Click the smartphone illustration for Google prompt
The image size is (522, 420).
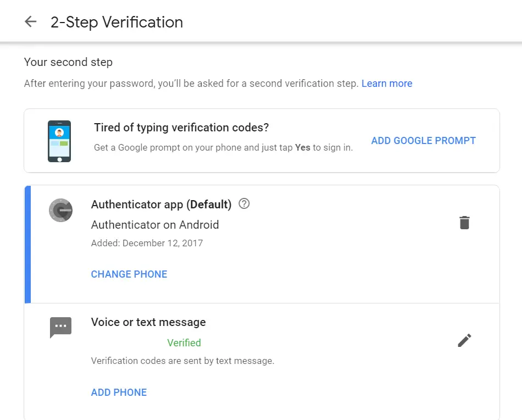[x=59, y=141]
